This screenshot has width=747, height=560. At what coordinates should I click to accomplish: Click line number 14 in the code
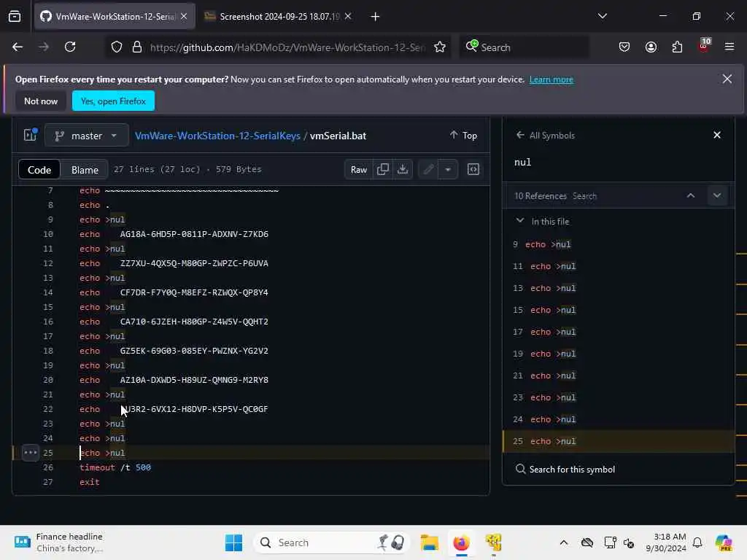click(x=48, y=292)
